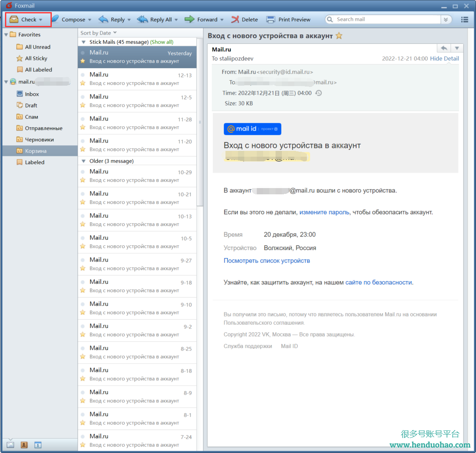Open the Reply All dropdown arrow
The height and width of the screenshot is (453, 476).
coord(176,20)
